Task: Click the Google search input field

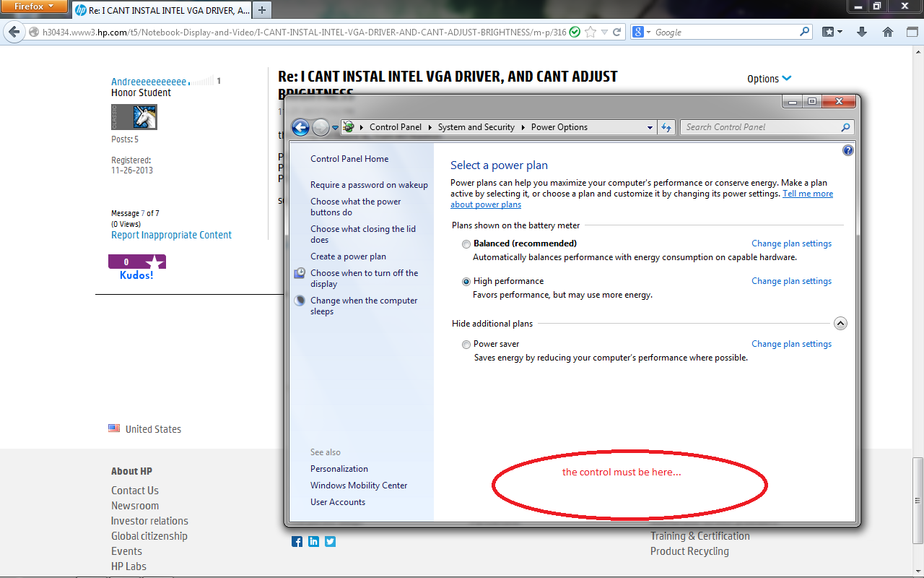Action: [725, 32]
